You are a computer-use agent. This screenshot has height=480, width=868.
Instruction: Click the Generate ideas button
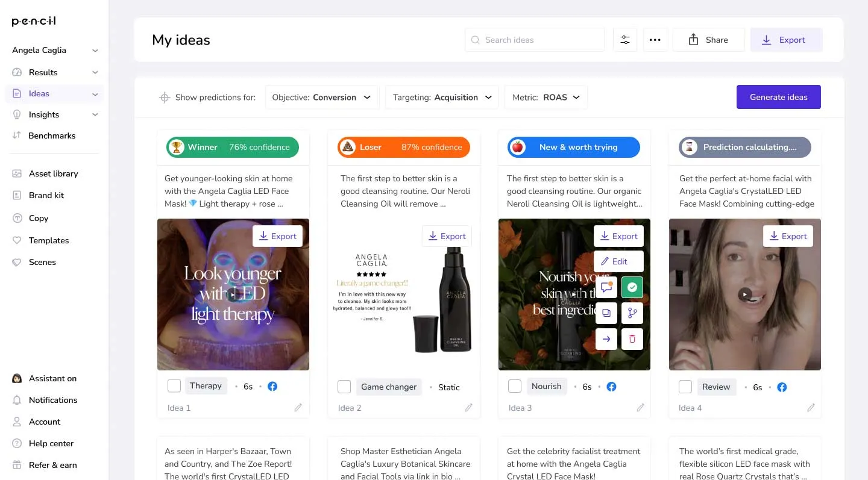[778, 97]
